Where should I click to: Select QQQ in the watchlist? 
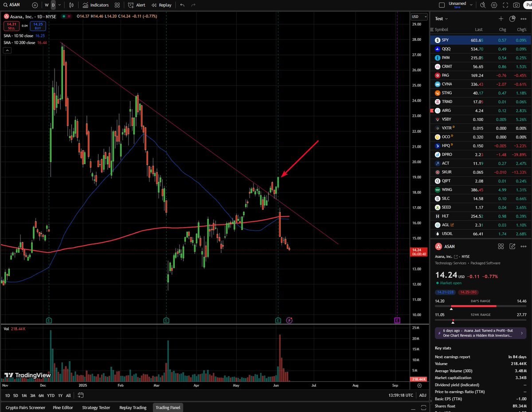[x=481, y=49]
